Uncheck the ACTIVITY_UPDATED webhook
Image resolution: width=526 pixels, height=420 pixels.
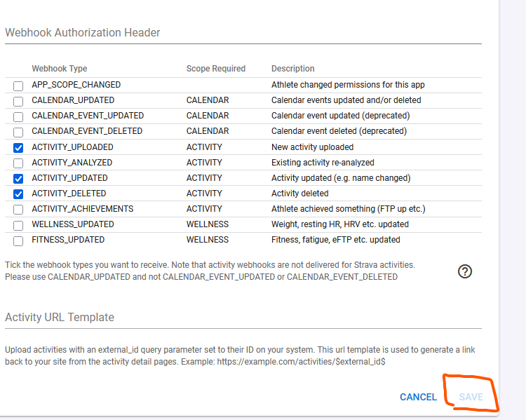point(18,178)
